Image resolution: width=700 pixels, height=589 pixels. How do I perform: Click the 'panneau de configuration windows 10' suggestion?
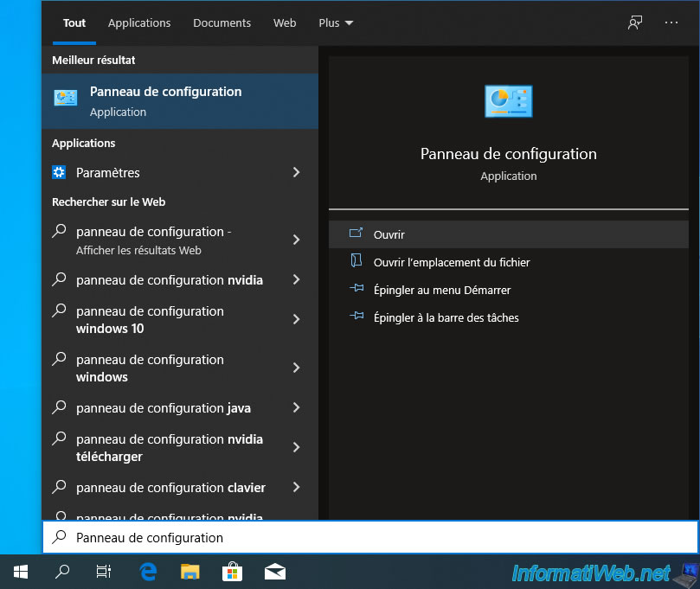[180, 319]
